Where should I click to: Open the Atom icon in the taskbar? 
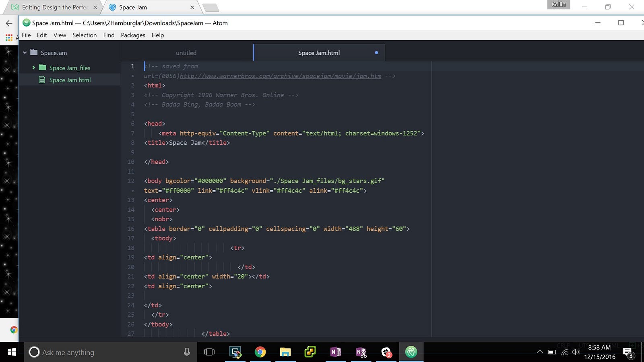tap(411, 352)
